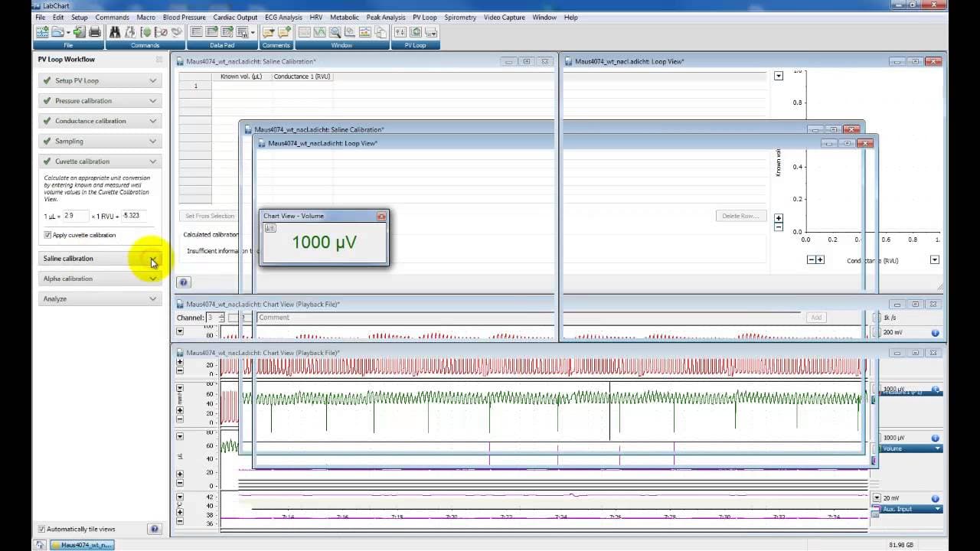The height and width of the screenshot is (551, 980).
Task: Click the Set From Selection button
Action: (x=210, y=216)
